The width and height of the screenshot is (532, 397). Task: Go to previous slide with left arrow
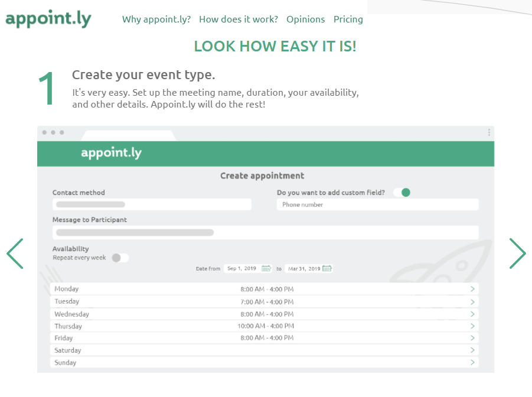[15, 253]
